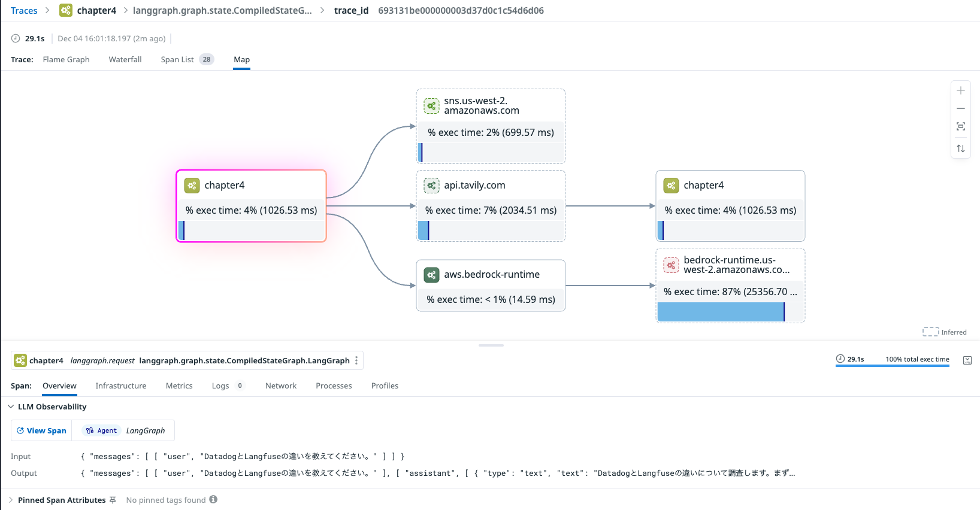
Task: Open the Profiles span tab
Action: [385, 385]
